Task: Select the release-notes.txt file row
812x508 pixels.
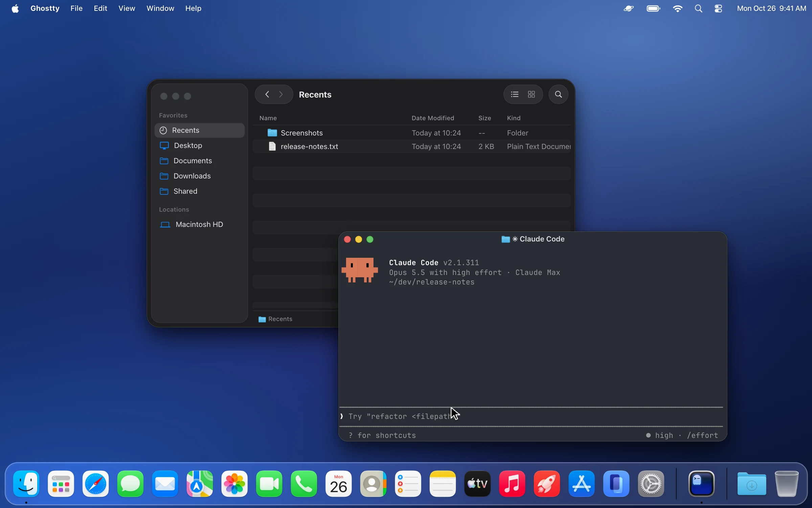Action: point(412,146)
